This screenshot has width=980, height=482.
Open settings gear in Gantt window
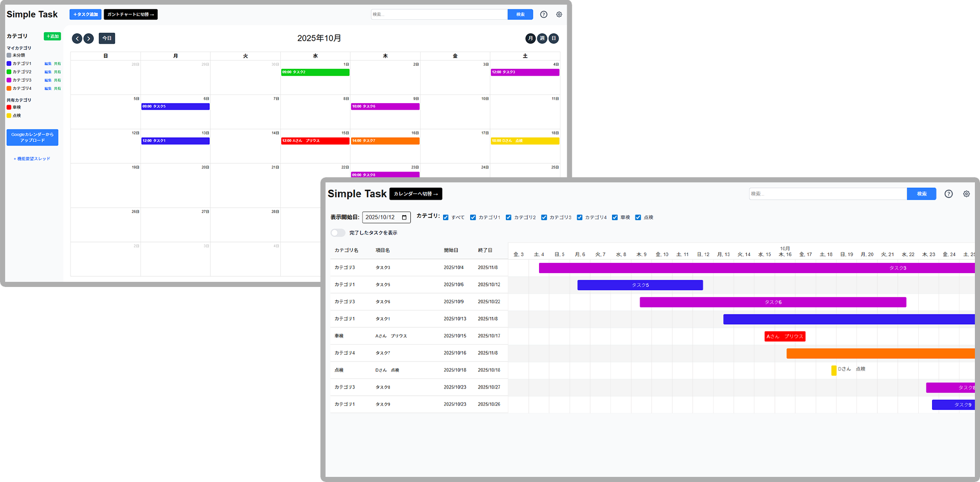[966, 194]
